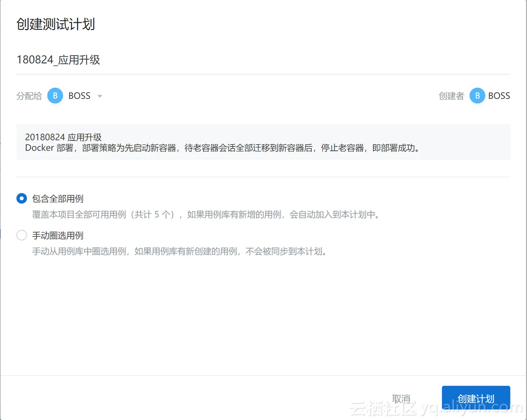Select the 包含全部用例 radio option

pyautogui.click(x=22, y=198)
